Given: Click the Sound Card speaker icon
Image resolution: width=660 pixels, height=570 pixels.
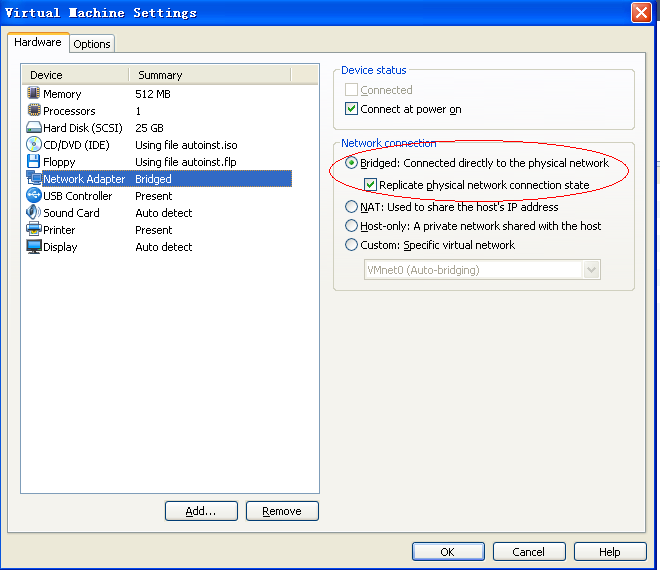Looking at the screenshot, I should [x=34, y=212].
